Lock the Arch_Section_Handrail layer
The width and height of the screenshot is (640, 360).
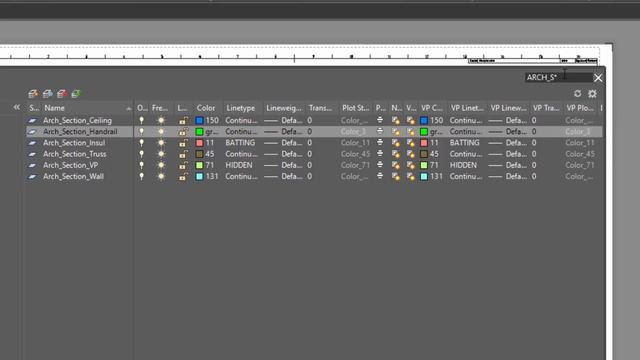(x=183, y=131)
